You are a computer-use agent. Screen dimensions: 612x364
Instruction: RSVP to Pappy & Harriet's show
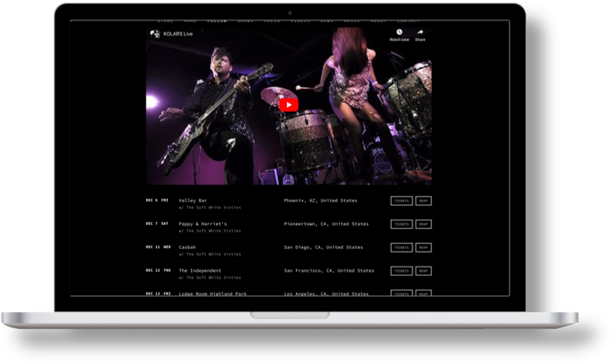(x=423, y=224)
